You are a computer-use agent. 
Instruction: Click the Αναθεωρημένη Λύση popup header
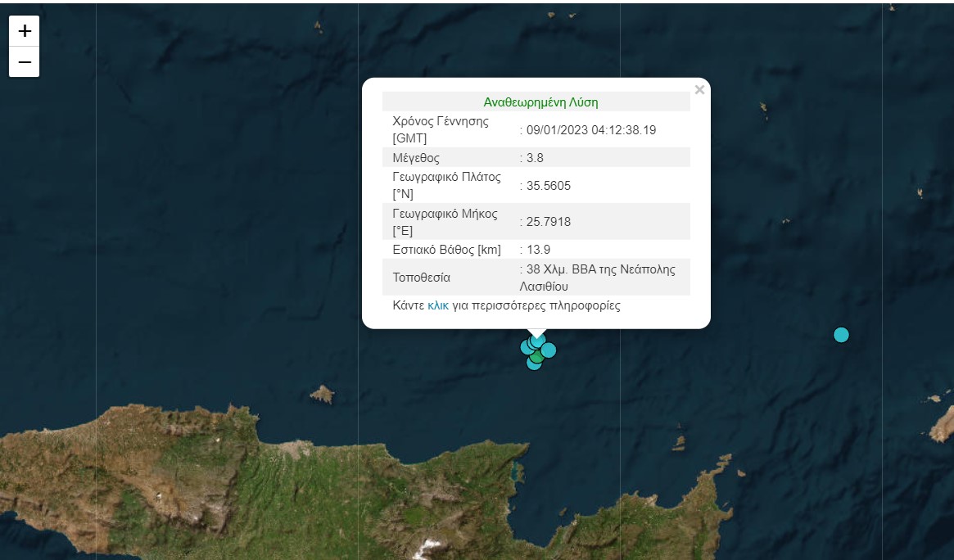tap(540, 102)
